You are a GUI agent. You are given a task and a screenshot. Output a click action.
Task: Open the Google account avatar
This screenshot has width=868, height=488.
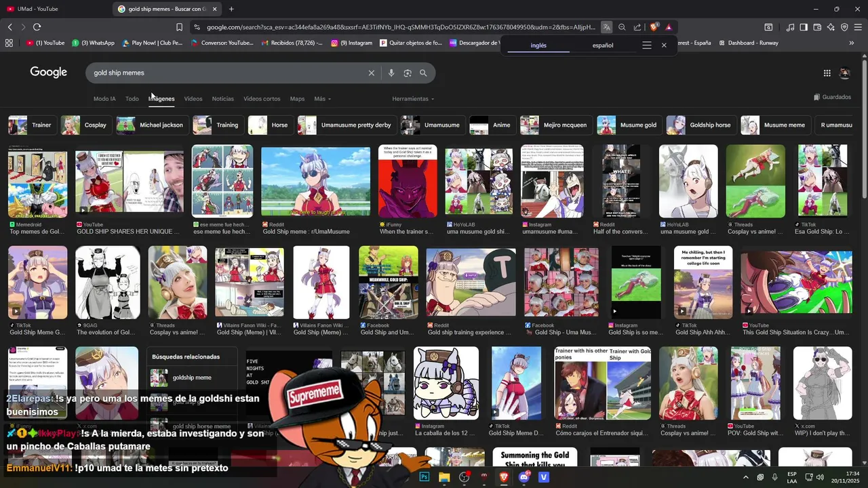[x=844, y=73]
